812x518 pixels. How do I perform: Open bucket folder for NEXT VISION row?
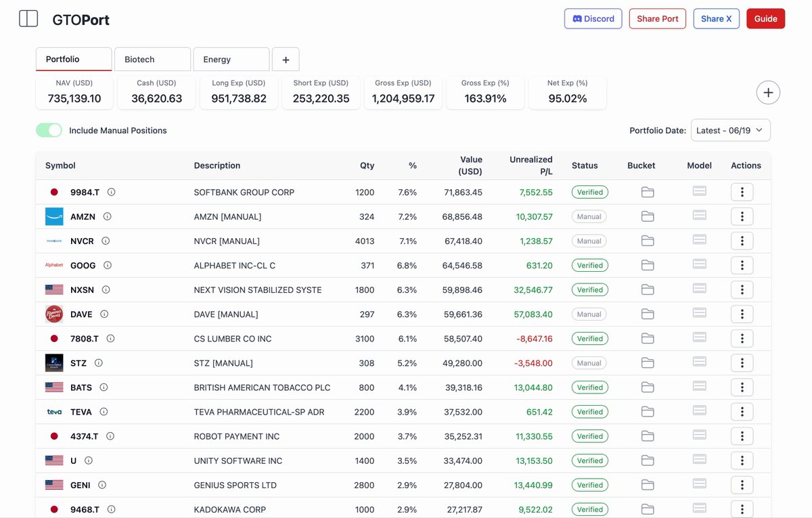(x=648, y=289)
